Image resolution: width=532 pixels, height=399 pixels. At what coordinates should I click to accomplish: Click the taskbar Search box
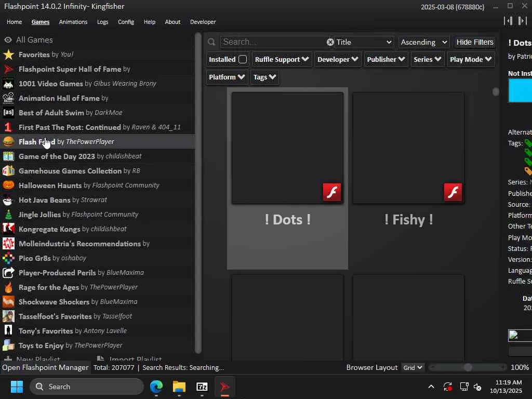click(x=87, y=387)
